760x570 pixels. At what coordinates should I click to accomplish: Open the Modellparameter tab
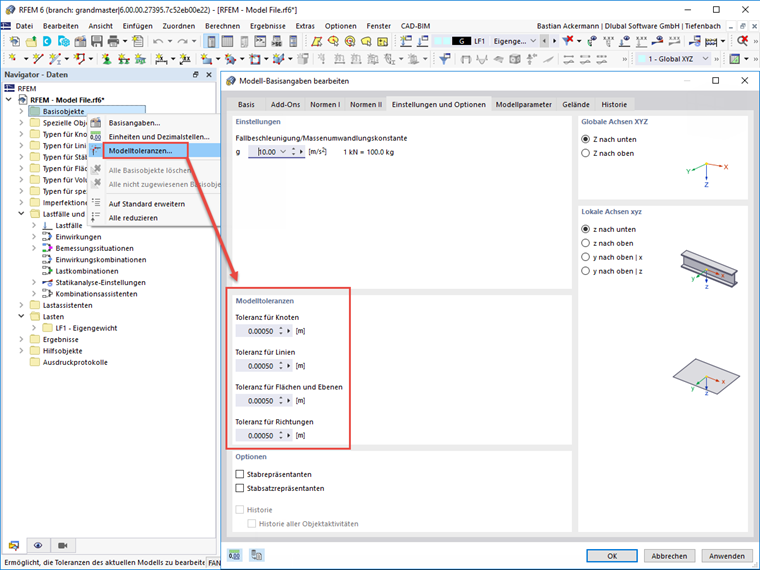point(523,104)
